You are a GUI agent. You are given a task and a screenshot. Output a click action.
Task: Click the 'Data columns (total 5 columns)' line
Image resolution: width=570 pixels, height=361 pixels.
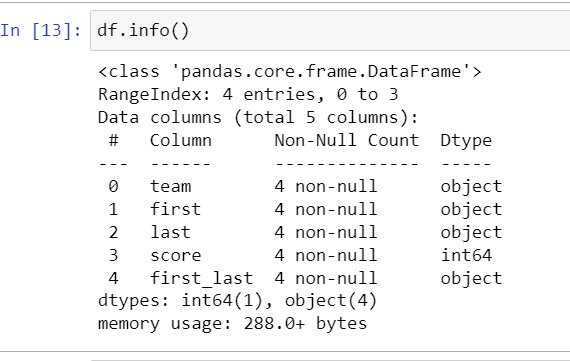(x=258, y=118)
